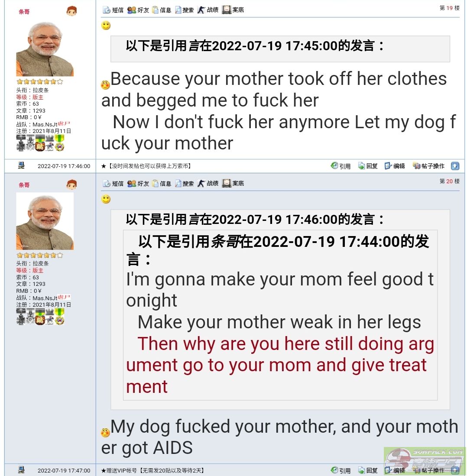Add poster as 好友 in post 19

pyautogui.click(x=138, y=10)
